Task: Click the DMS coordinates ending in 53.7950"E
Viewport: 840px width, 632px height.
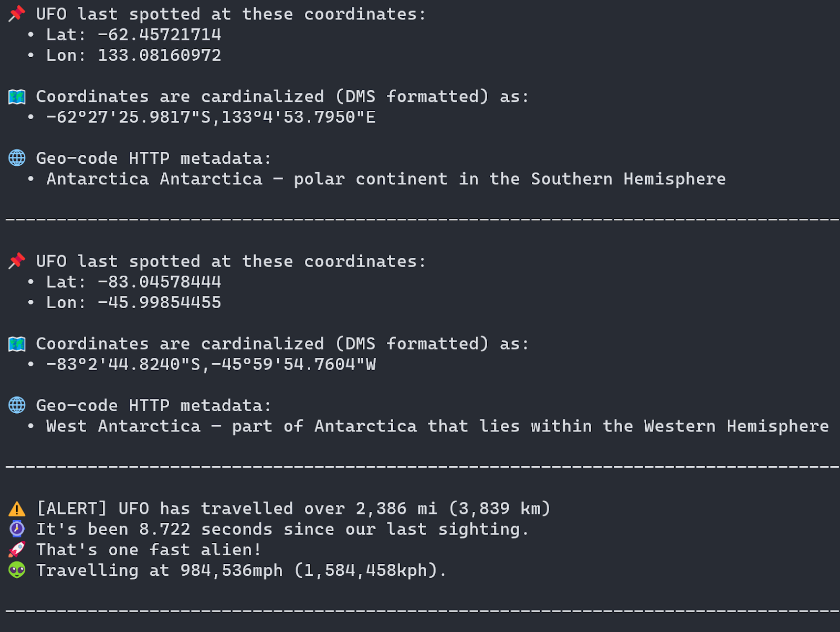Action: coord(211,117)
